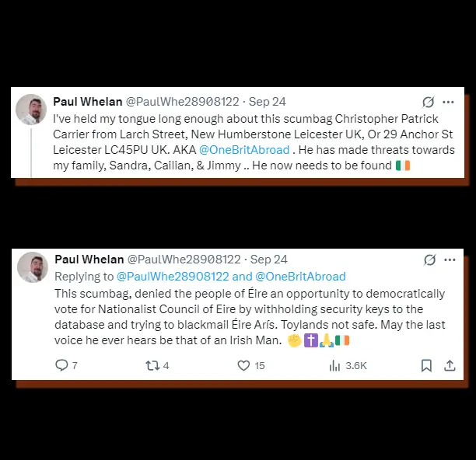This screenshot has width=476, height=460.
Task: Open Paul Whelan profile name in first tweet
Action: point(88,102)
